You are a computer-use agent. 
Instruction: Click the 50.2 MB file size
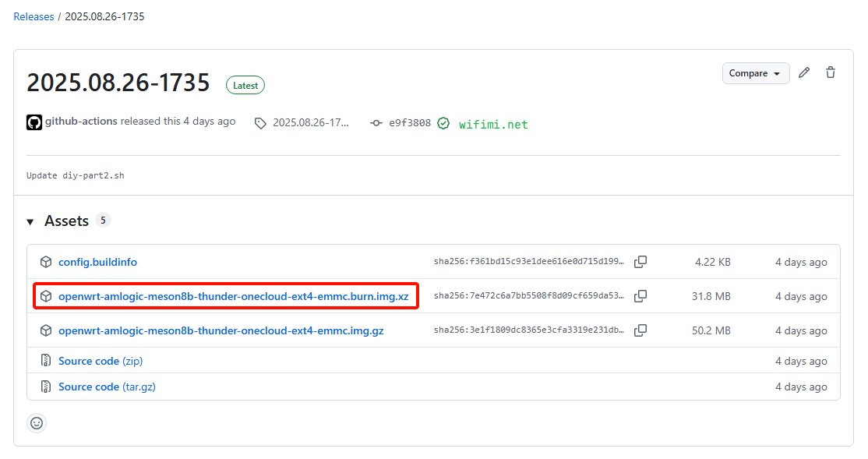click(x=711, y=330)
